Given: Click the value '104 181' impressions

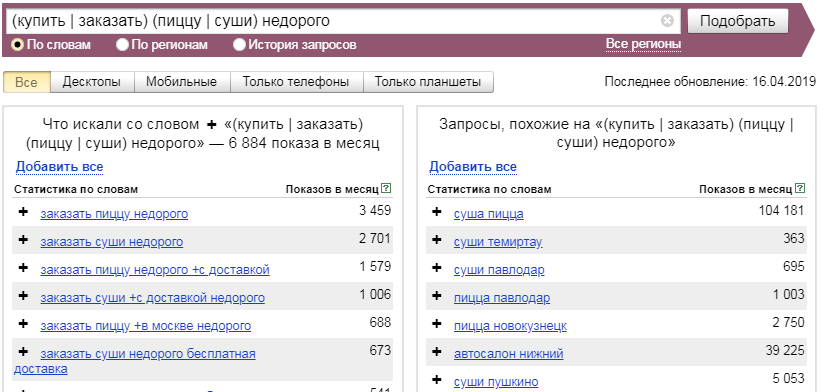Looking at the screenshot, I should point(782,211).
